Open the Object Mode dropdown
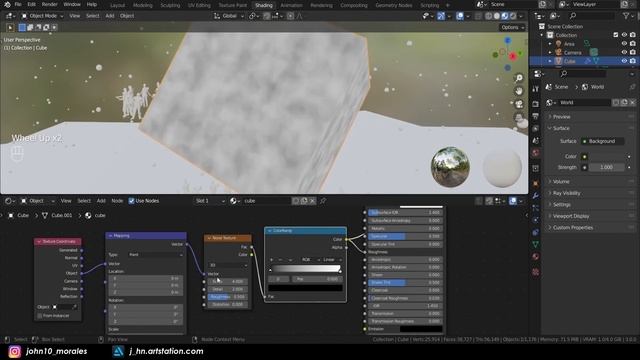This screenshot has width=640, height=360. click(42, 16)
